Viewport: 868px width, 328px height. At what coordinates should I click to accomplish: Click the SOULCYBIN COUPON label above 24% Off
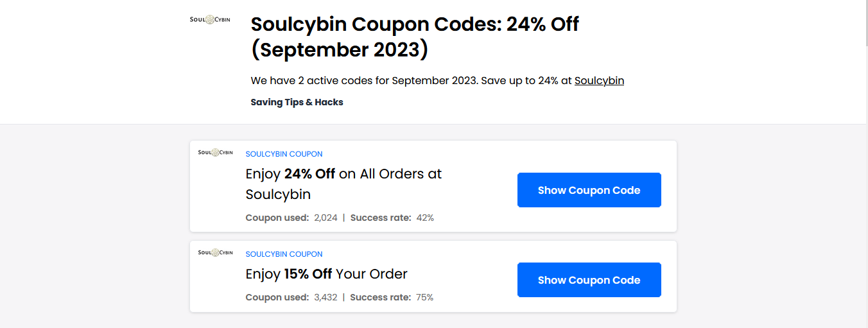pos(284,154)
